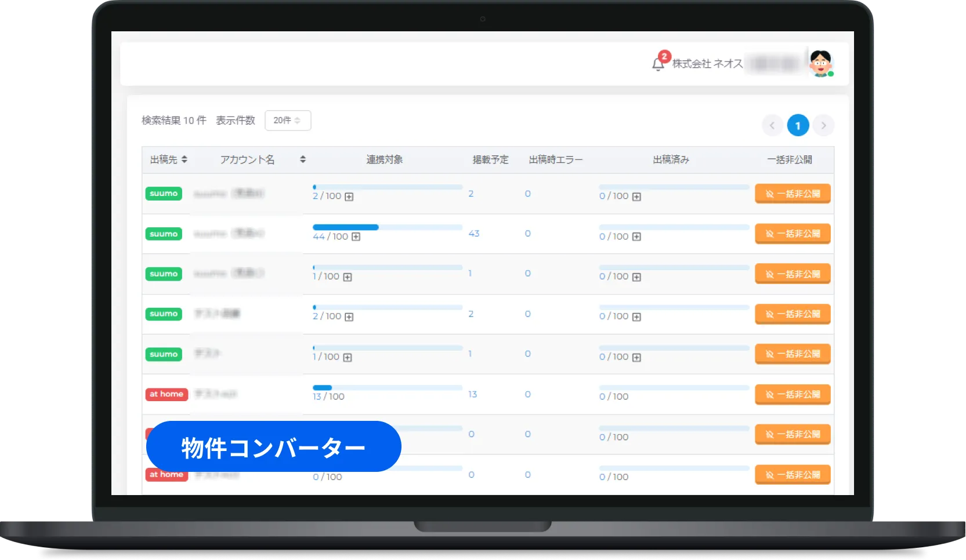Image resolution: width=966 pixels, height=560 pixels.
Task: Click the plus icon beside 2/100 in the first suumo row
Action: pyautogui.click(x=349, y=197)
